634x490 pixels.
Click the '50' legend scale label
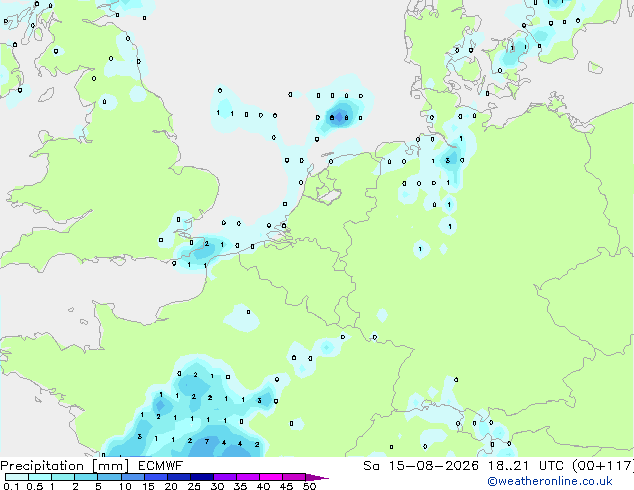point(309,486)
